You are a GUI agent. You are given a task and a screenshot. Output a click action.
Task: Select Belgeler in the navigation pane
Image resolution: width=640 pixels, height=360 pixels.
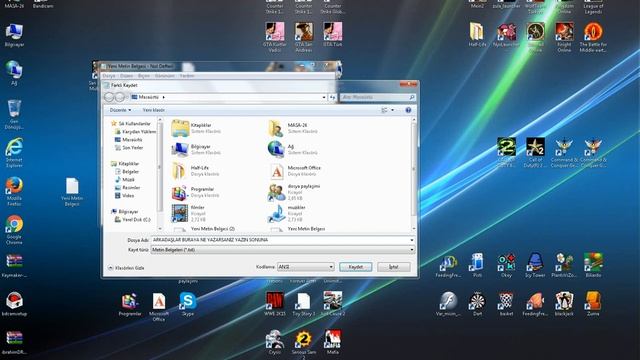pos(128,171)
